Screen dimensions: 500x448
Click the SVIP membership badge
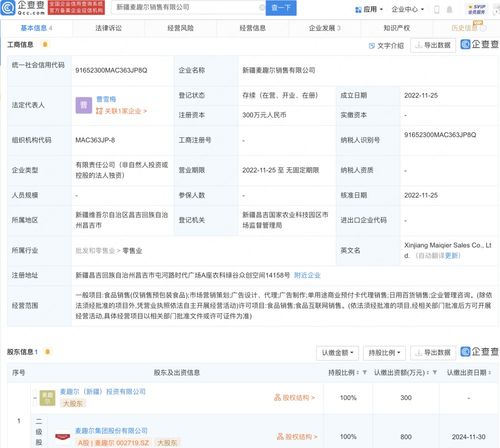pyautogui.click(x=477, y=9)
